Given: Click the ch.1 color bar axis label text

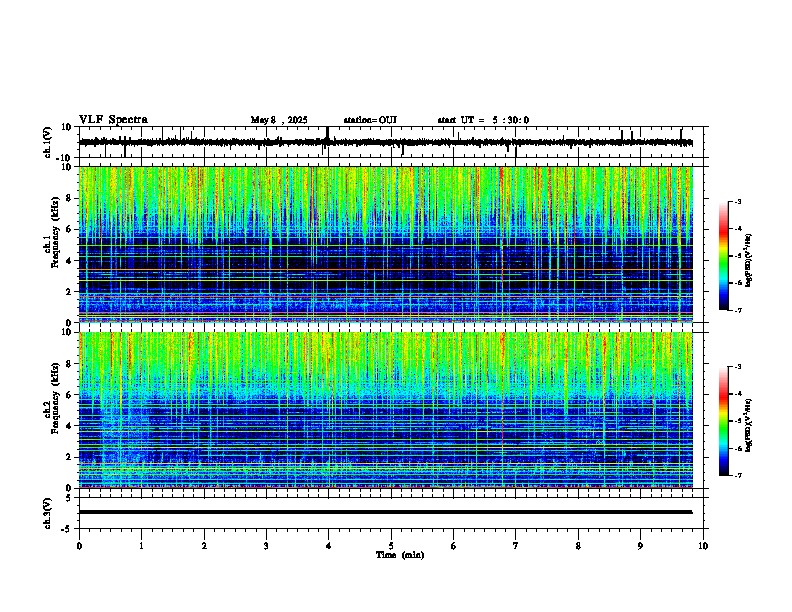Looking at the screenshot, I should tap(748, 261).
